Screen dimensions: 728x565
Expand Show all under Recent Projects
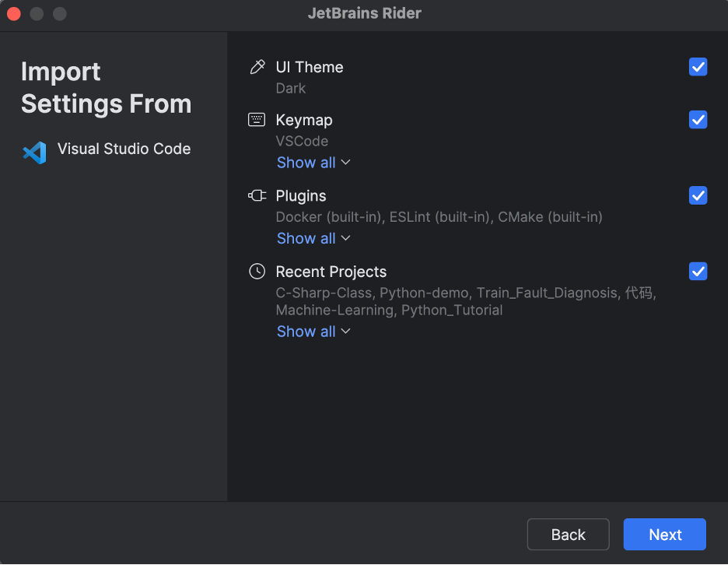313,332
